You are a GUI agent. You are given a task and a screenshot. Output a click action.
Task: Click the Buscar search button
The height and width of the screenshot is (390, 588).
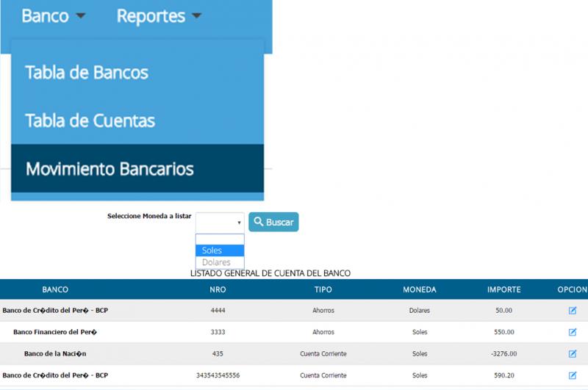click(x=273, y=222)
